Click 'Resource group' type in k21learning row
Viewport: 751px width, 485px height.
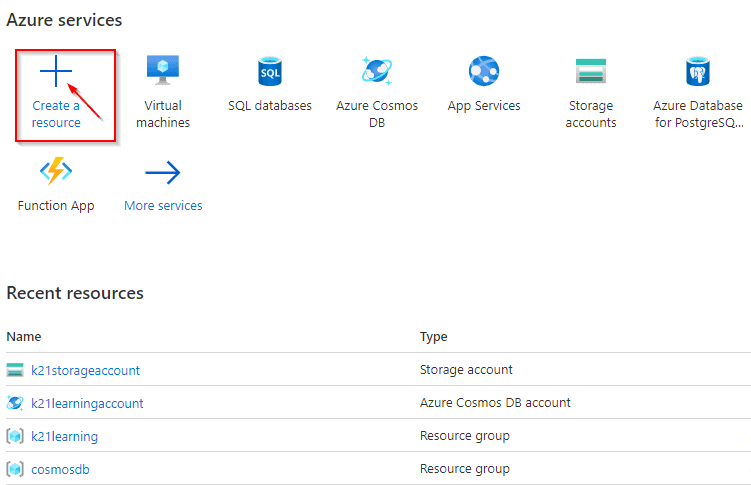(465, 436)
